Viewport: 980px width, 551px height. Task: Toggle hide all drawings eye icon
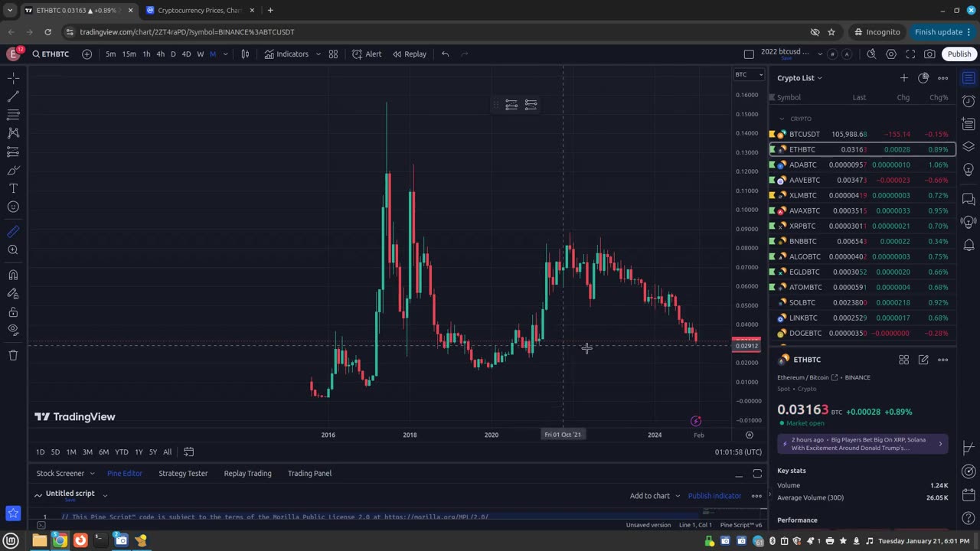(x=13, y=330)
